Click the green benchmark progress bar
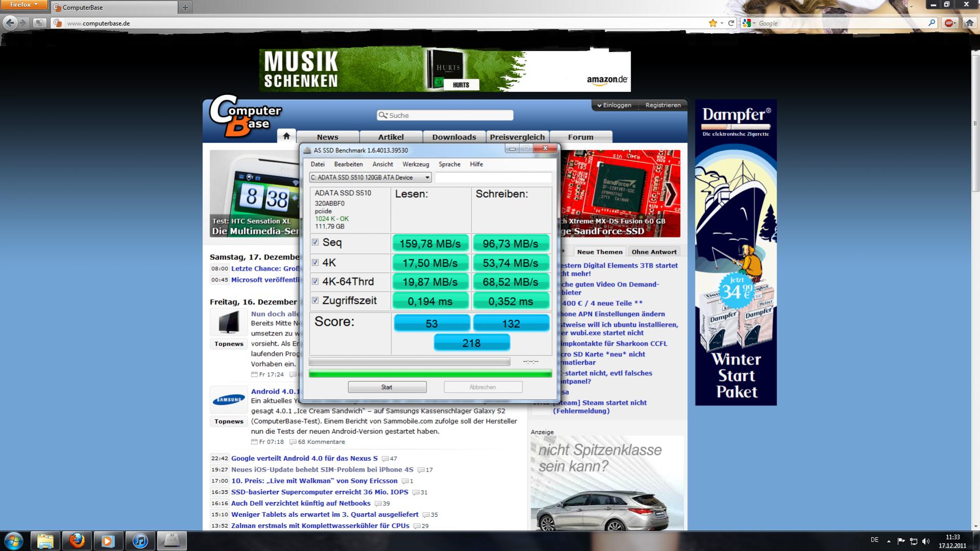 click(431, 374)
